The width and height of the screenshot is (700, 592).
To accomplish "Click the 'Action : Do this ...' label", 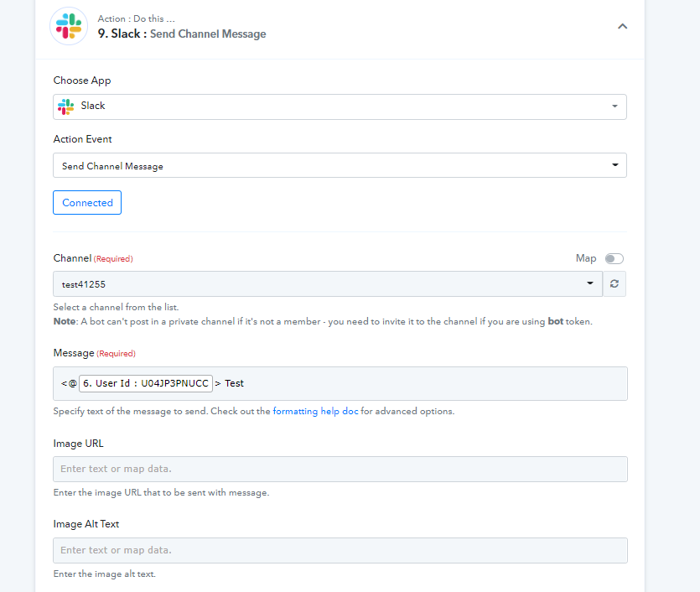I will (x=136, y=18).
